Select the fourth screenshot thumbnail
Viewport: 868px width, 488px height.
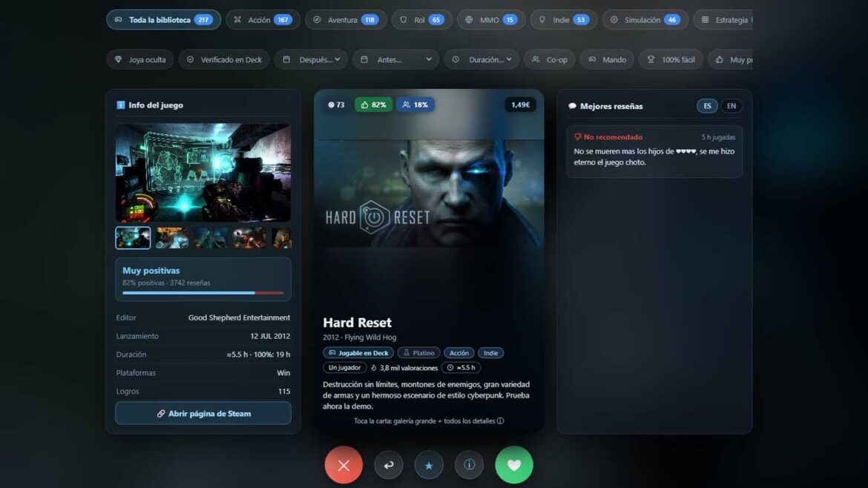pos(249,238)
